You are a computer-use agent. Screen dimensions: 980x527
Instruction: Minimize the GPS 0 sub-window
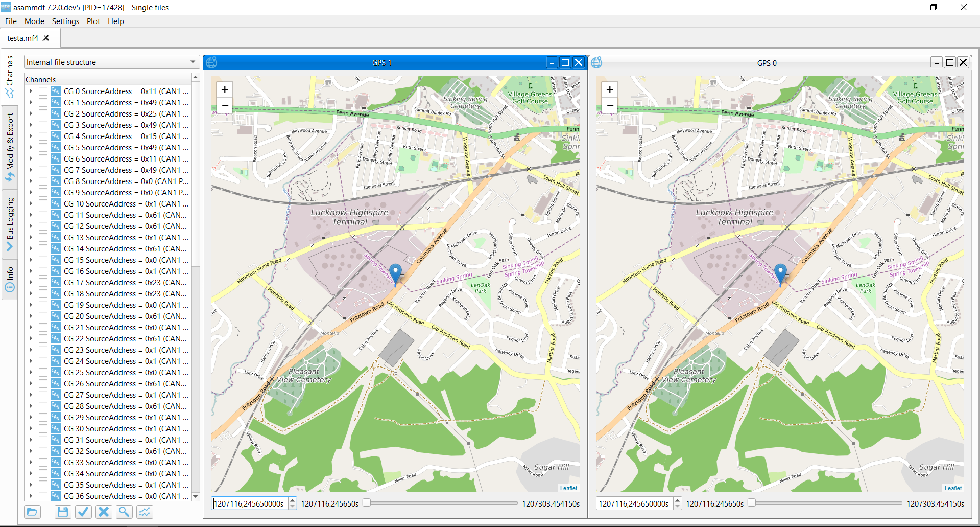[937, 62]
